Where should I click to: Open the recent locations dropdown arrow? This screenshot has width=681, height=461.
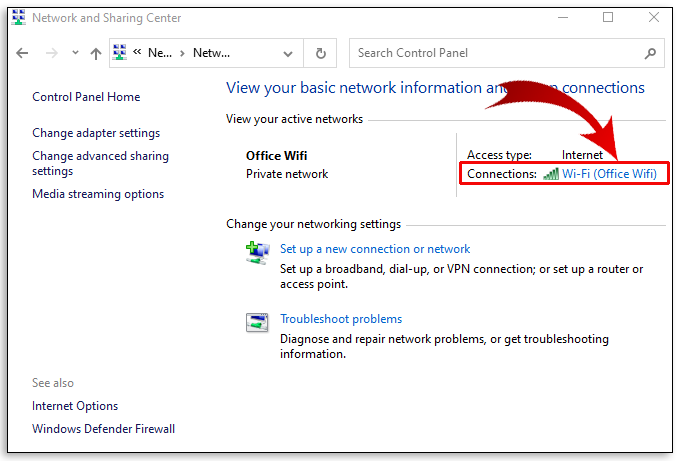[x=73, y=54]
